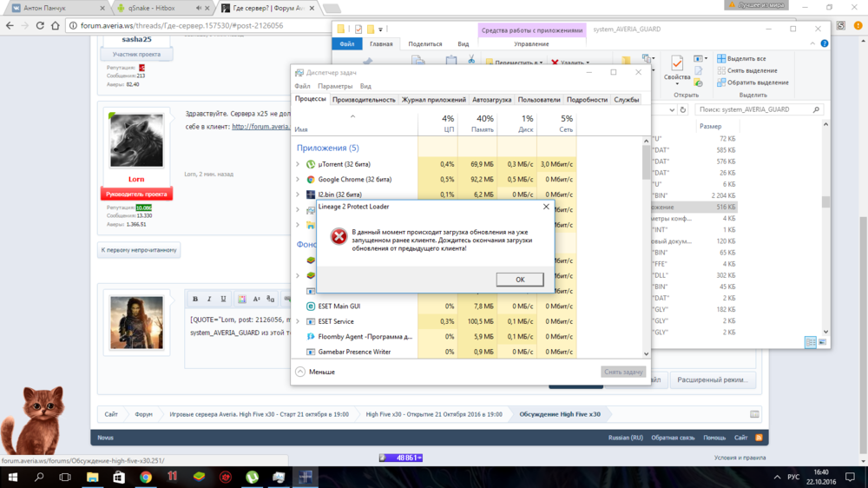Switch to the Службы tab
This screenshot has height=488, width=868.
tap(626, 100)
